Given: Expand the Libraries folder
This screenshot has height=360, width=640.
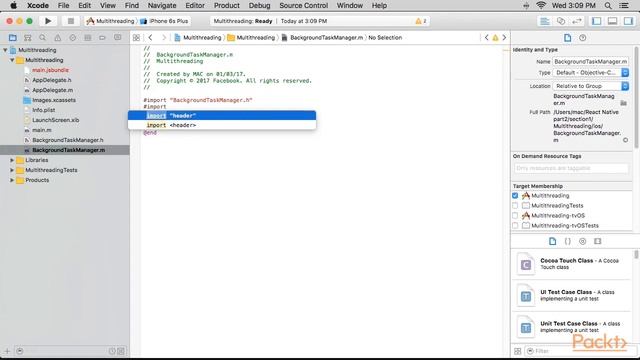Looking at the screenshot, I should [12, 160].
